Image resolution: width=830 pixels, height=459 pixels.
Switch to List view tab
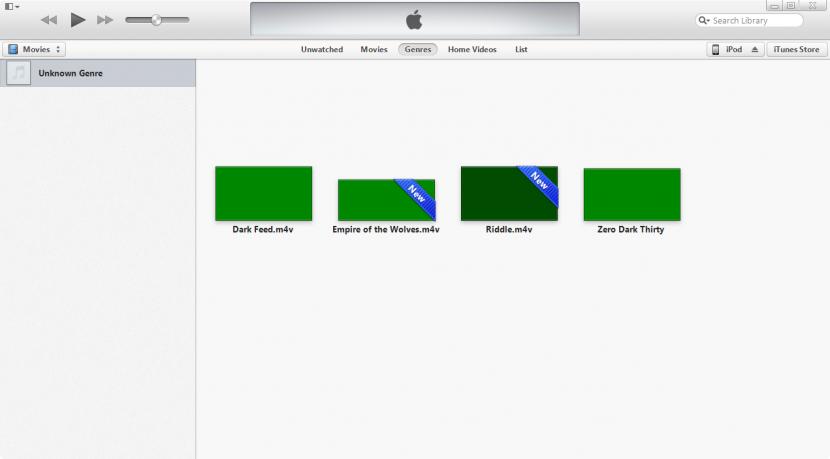click(x=521, y=49)
